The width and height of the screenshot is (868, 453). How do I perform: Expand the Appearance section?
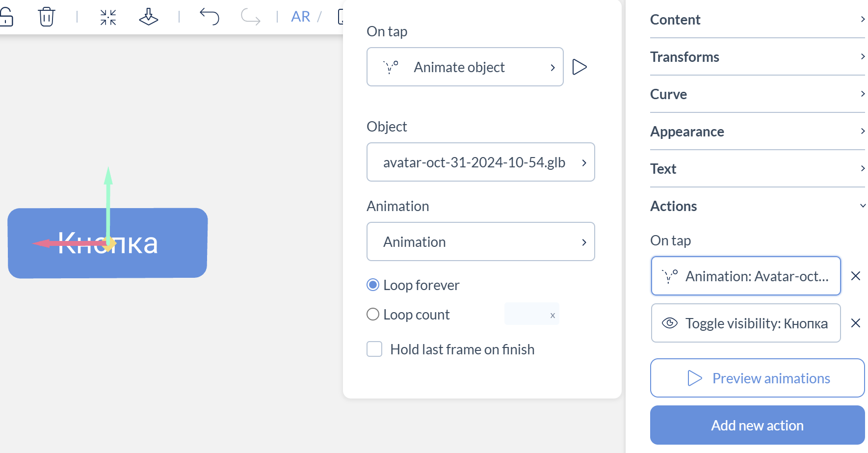(757, 132)
